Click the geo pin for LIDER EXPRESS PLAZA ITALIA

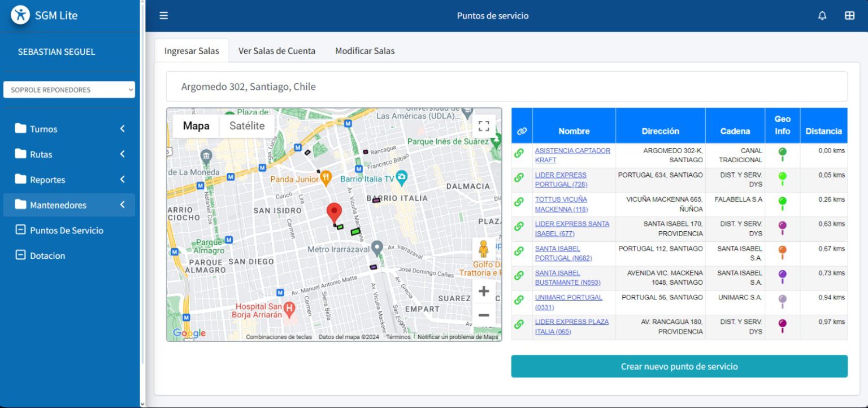click(x=782, y=326)
